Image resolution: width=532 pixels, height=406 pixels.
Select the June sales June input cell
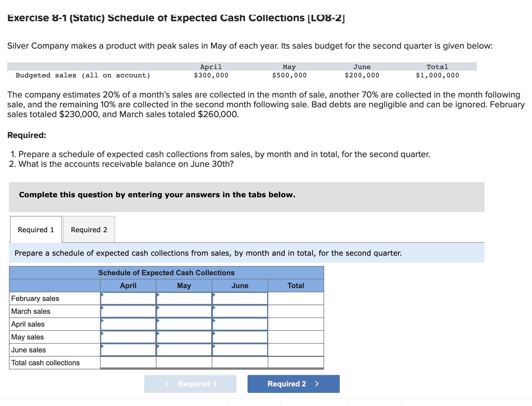(240, 350)
